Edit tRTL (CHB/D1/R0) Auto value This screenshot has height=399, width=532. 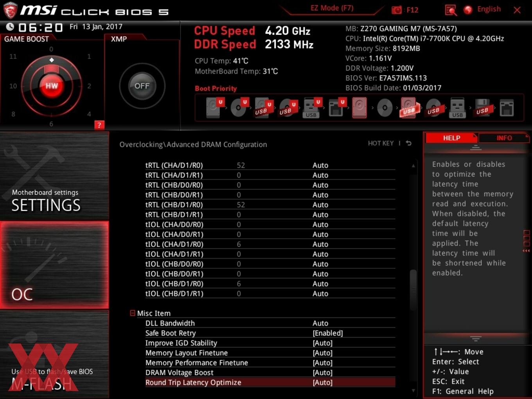pyautogui.click(x=320, y=205)
